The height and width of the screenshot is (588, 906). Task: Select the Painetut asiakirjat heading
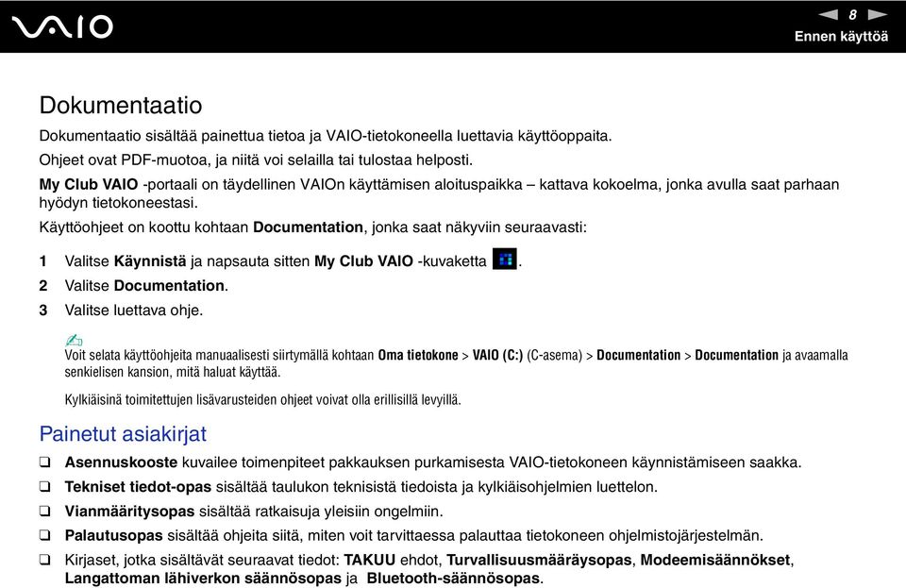point(123,434)
